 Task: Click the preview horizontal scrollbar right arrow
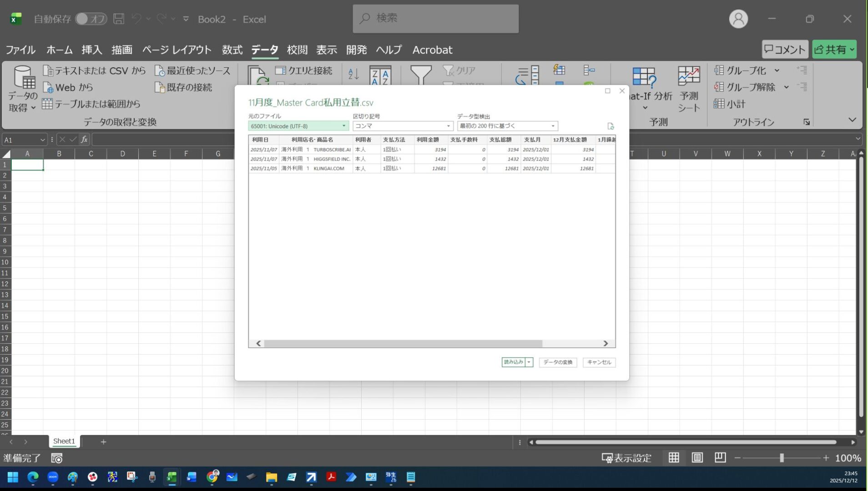(606, 344)
